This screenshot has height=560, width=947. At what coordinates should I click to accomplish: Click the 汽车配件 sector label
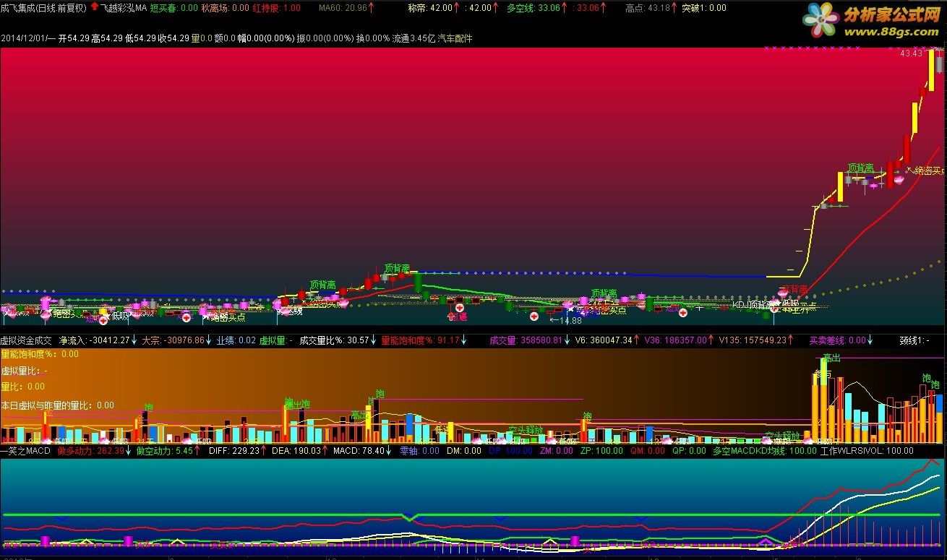point(455,38)
